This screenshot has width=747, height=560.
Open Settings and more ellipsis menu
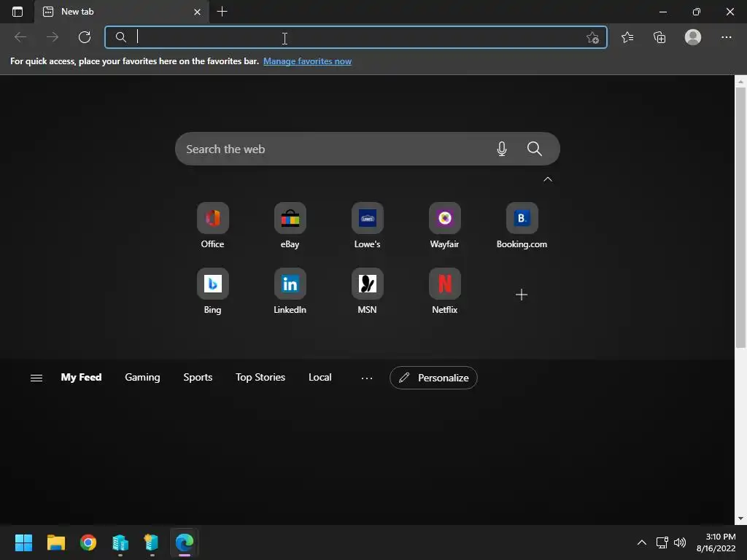(726, 37)
